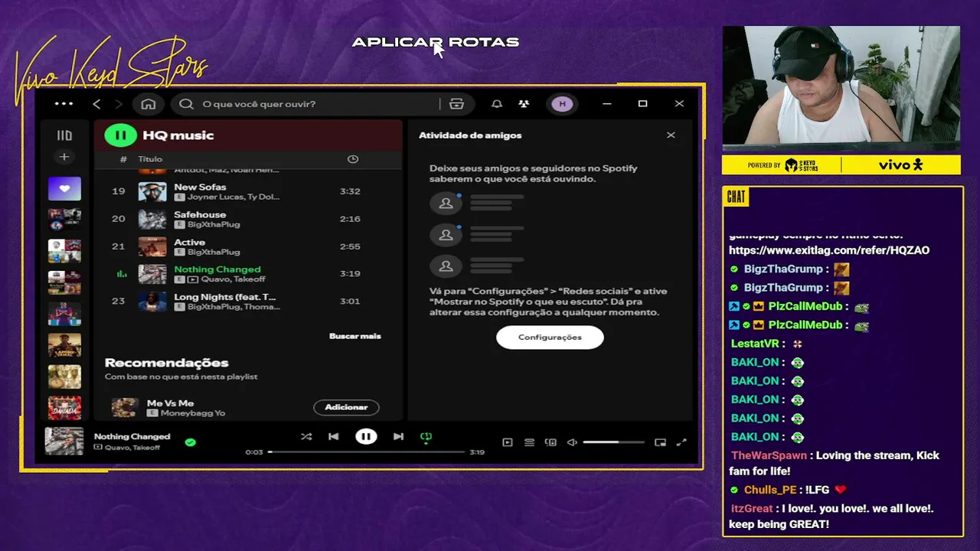The height and width of the screenshot is (551, 980).
Task: Pause playback in the player bar
Action: pos(366,437)
